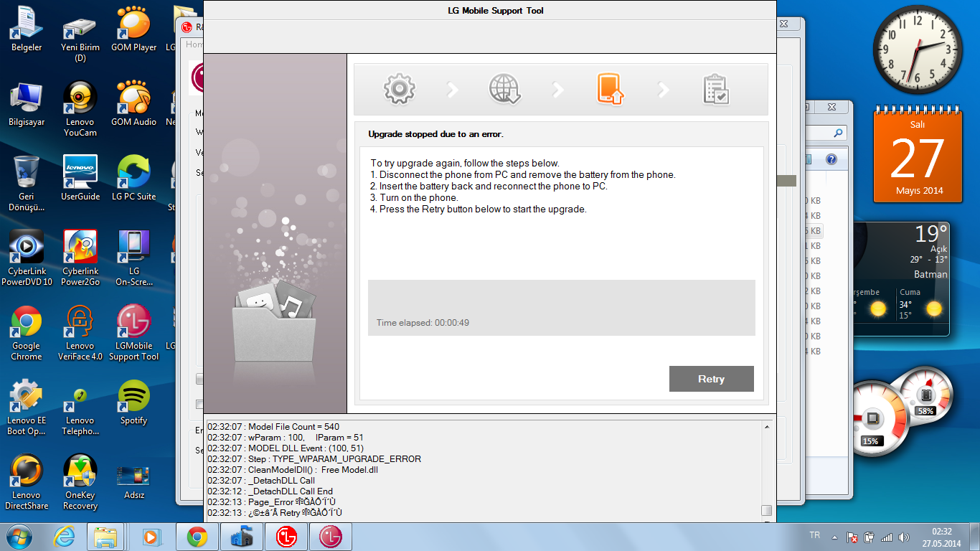Close the background Explorer window
The height and width of the screenshot is (551, 980).
tap(831, 107)
